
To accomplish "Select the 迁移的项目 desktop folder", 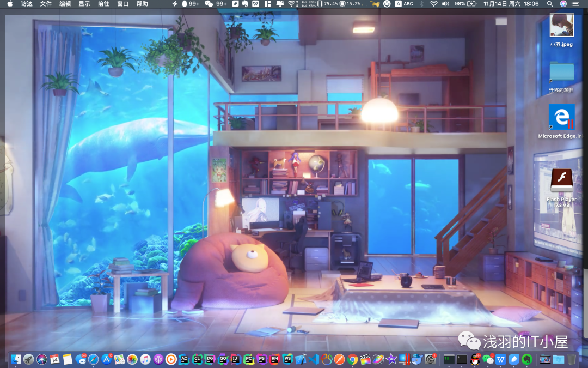I will pos(561,77).
